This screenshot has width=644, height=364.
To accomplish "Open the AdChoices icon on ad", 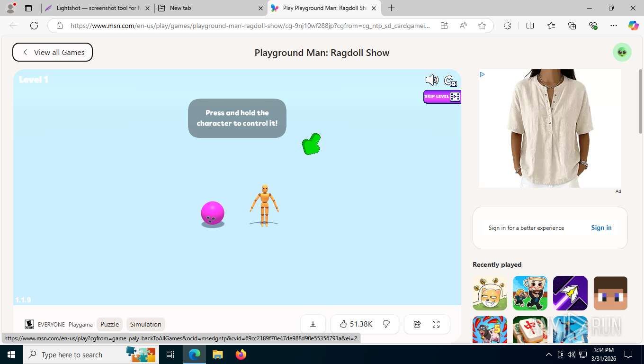I will pyautogui.click(x=483, y=74).
